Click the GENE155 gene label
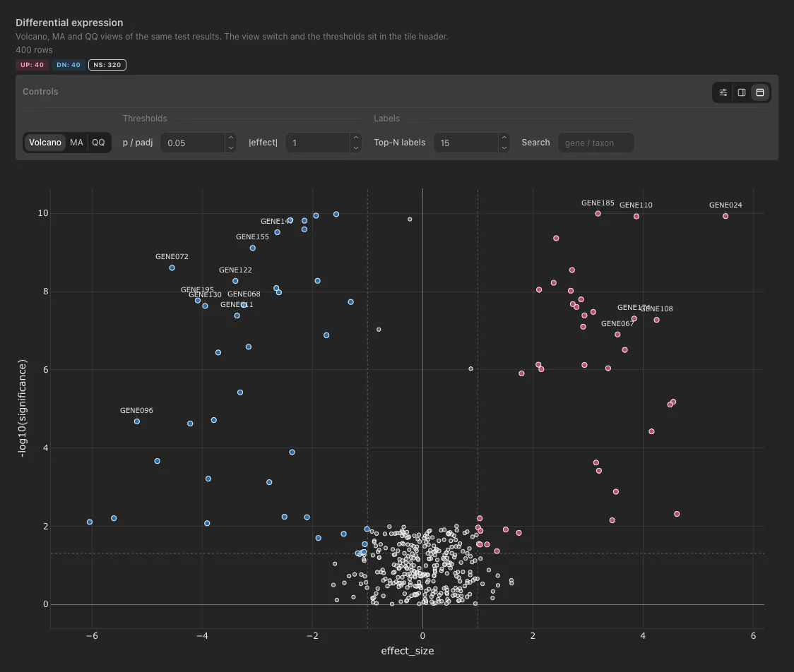 pyautogui.click(x=252, y=236)
